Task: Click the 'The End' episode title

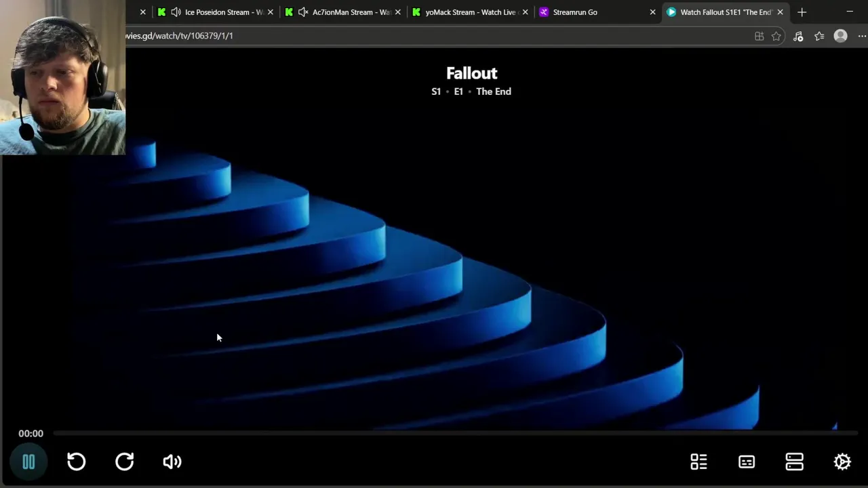Action: tap(494, 91)
